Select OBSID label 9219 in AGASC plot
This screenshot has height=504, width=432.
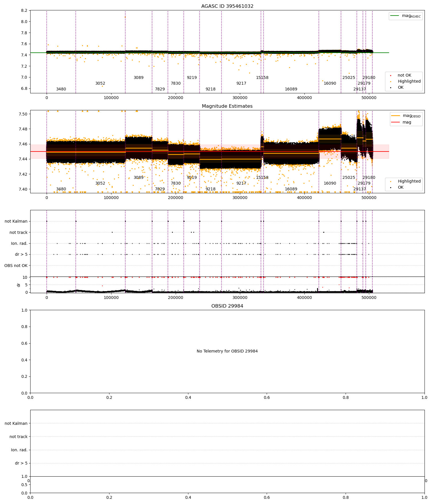pos(192,78)
